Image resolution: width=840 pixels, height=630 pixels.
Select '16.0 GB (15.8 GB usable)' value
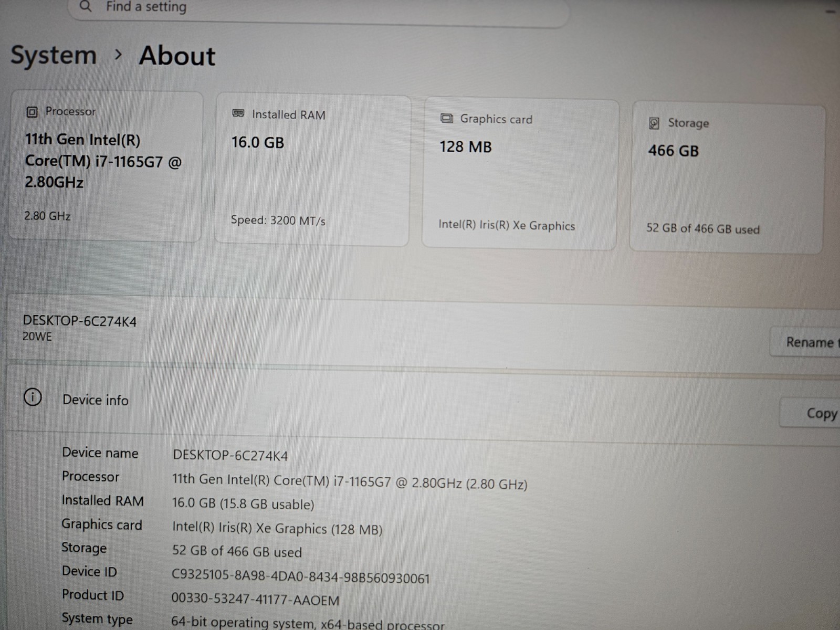pyautogui.click(x=243, y=503)
